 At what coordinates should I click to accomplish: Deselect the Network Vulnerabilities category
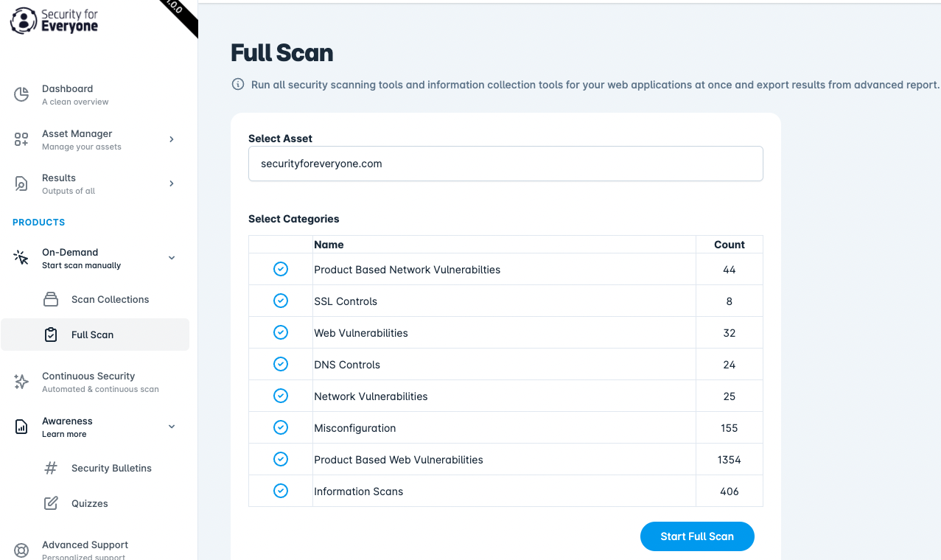coord(281,396)
